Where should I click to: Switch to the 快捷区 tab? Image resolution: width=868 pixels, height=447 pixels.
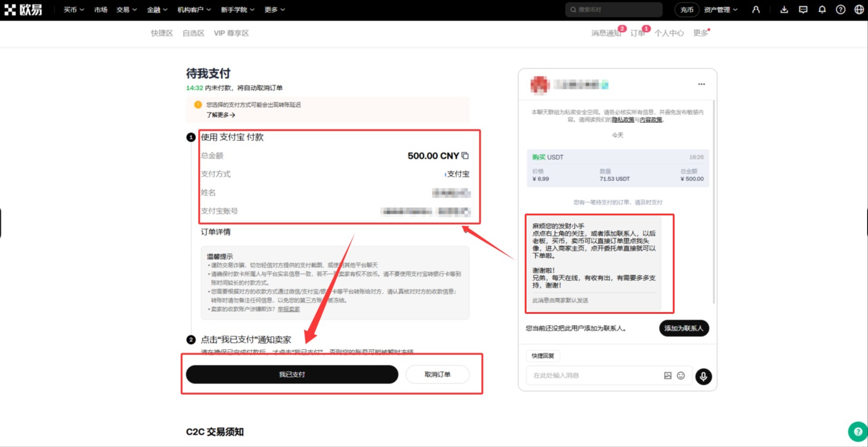pyautogui.click(x=162, y=33)
